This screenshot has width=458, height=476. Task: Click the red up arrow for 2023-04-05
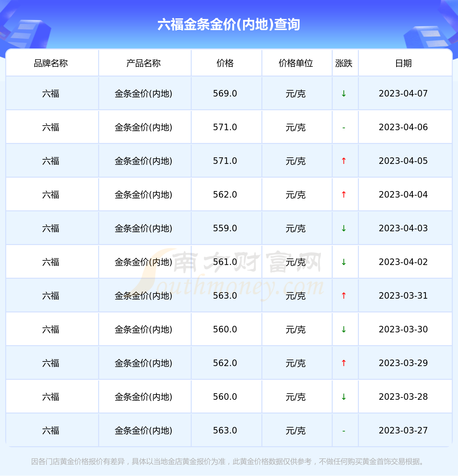[x=344, y=161]
